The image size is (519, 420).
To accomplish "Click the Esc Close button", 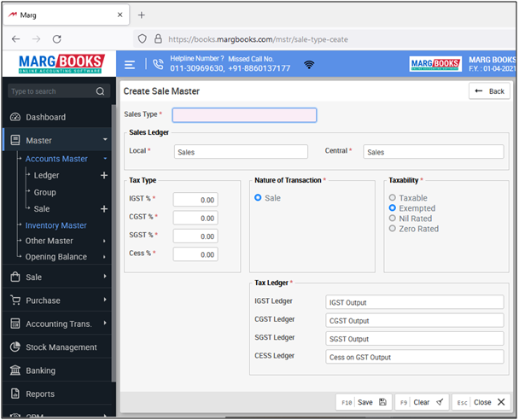I will click(x=481, y=402).
